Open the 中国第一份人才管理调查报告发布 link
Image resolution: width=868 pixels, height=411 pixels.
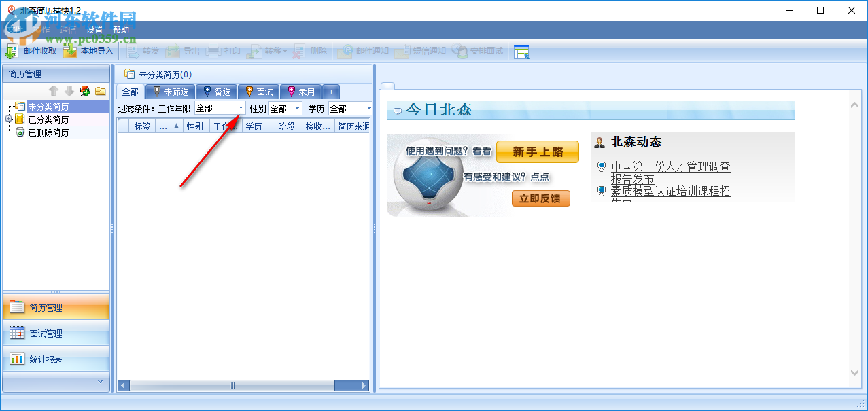[670, 173]
